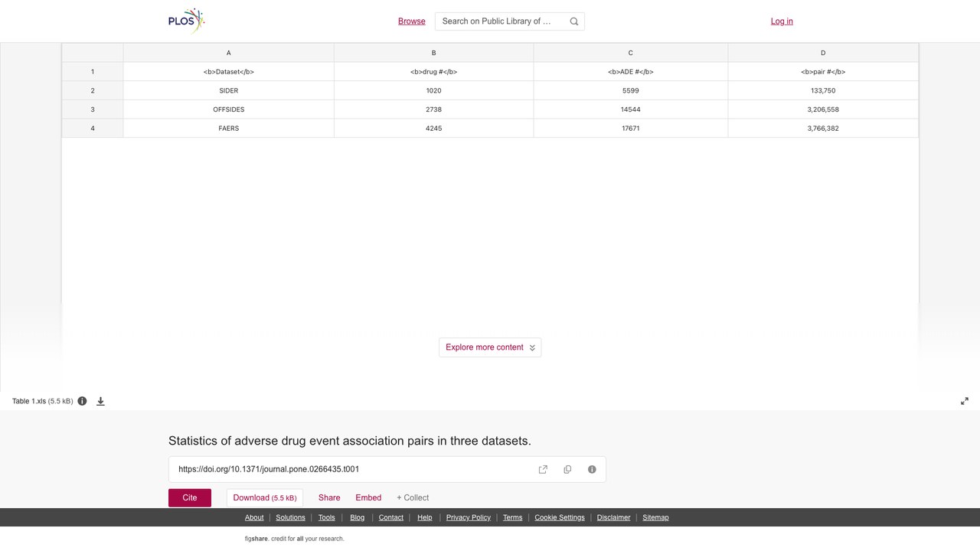Screen dimensions: 980x551
Task: Show file info for Table 1.xls
Action: (x=82, y=401)
